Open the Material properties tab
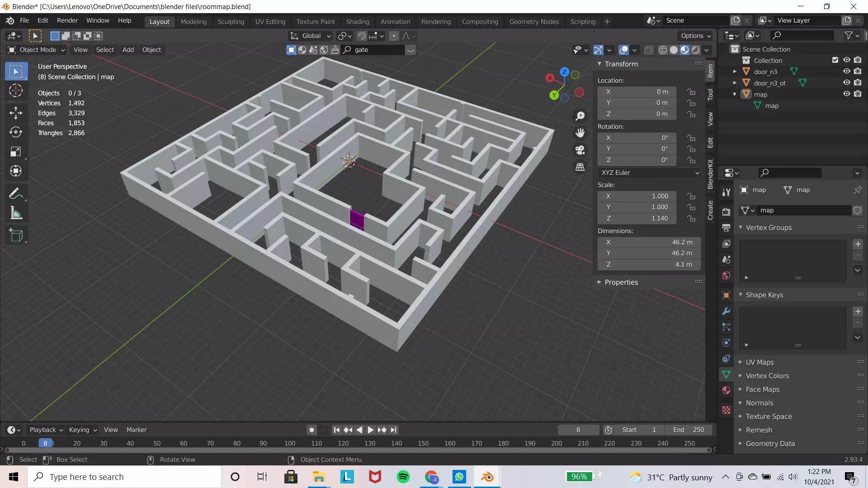 (726, 390)
